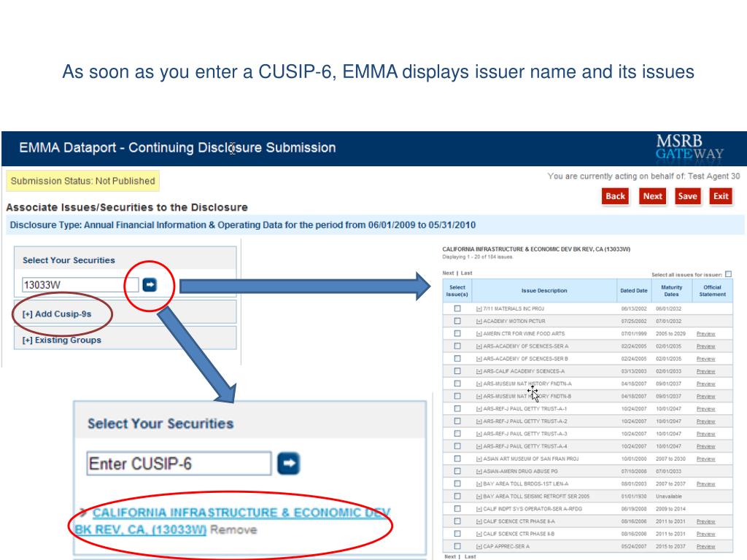The image size is (747, 560).
Task: Click the Unavailable maturity date cell
Action: (668, 496)
